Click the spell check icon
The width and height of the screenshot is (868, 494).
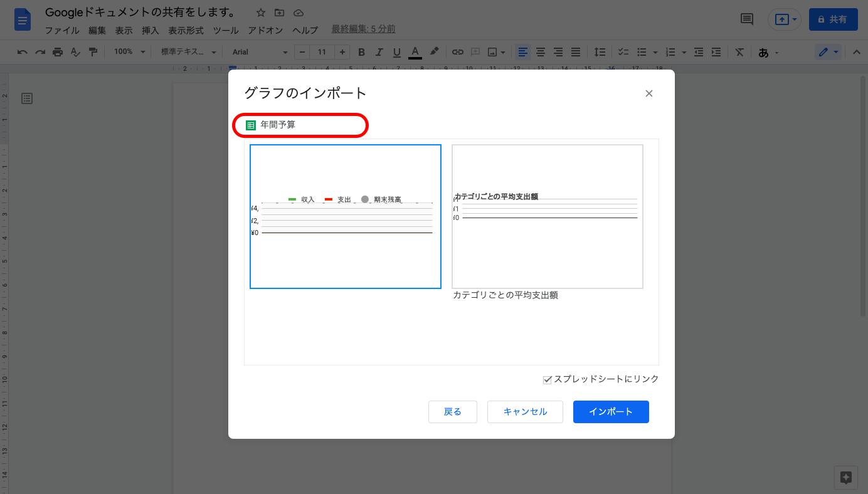click(x=75, y=52)
